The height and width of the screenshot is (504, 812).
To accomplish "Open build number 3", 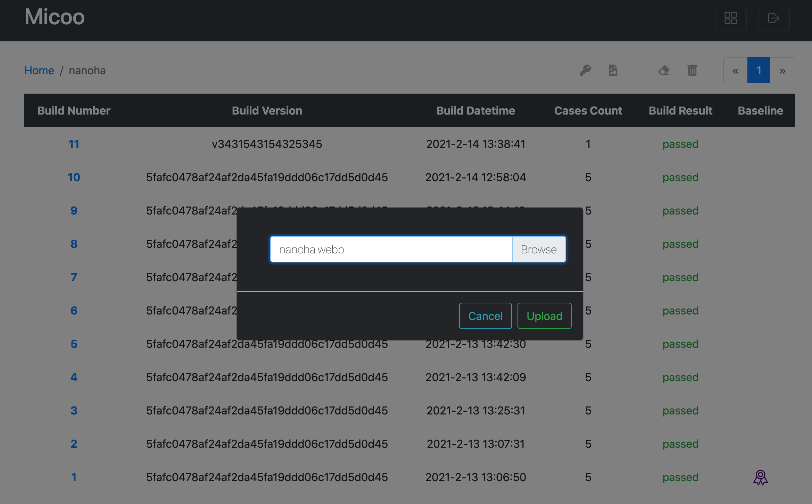I will (x=74, y=411).
